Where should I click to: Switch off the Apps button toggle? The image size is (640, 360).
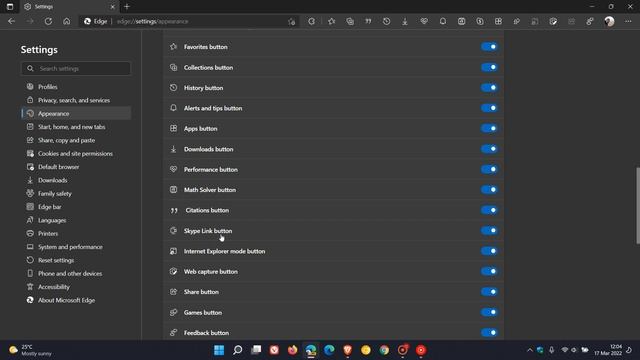click(x=489, y=128)
